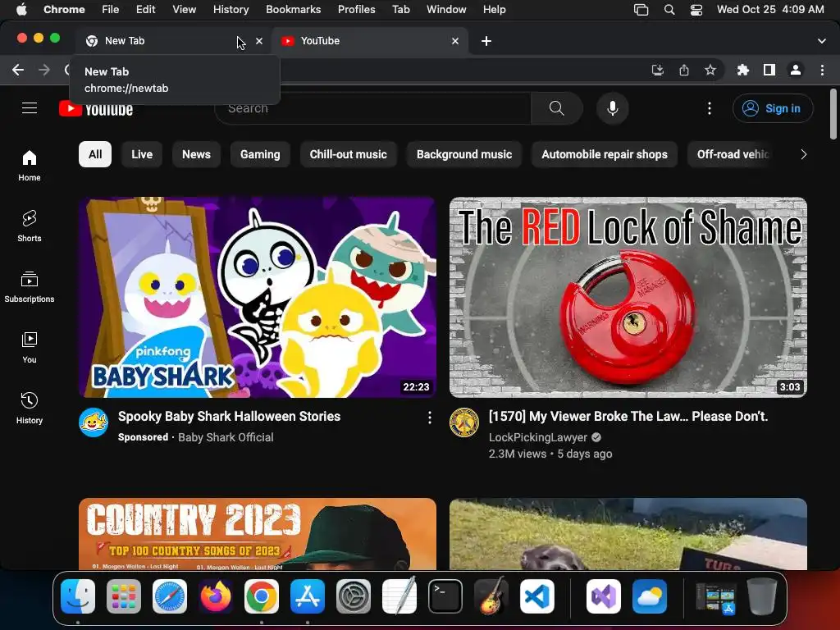Open Chrome extensions puzzle icon
Screen dimensions: 840x630
pos(742,70)
